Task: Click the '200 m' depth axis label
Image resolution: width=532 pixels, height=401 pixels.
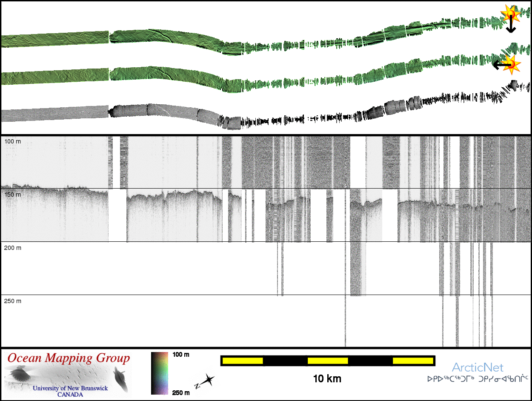Action: pyautogui.click(x=12, y=248)
